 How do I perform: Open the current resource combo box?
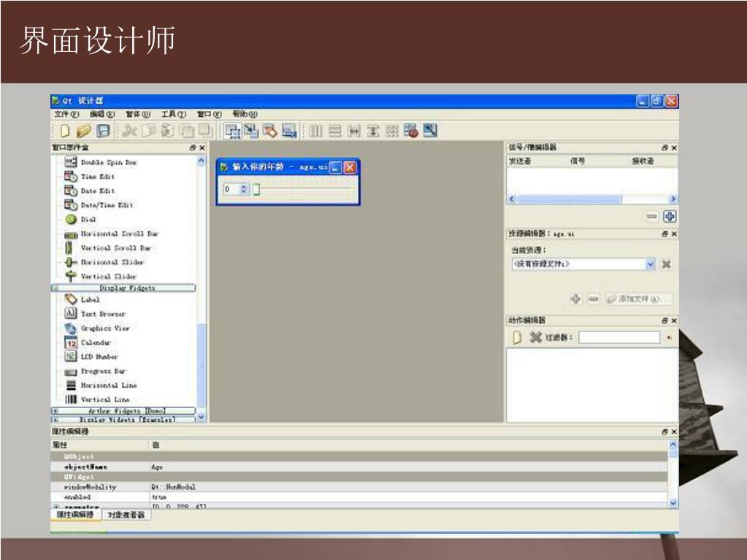point(584,264)
